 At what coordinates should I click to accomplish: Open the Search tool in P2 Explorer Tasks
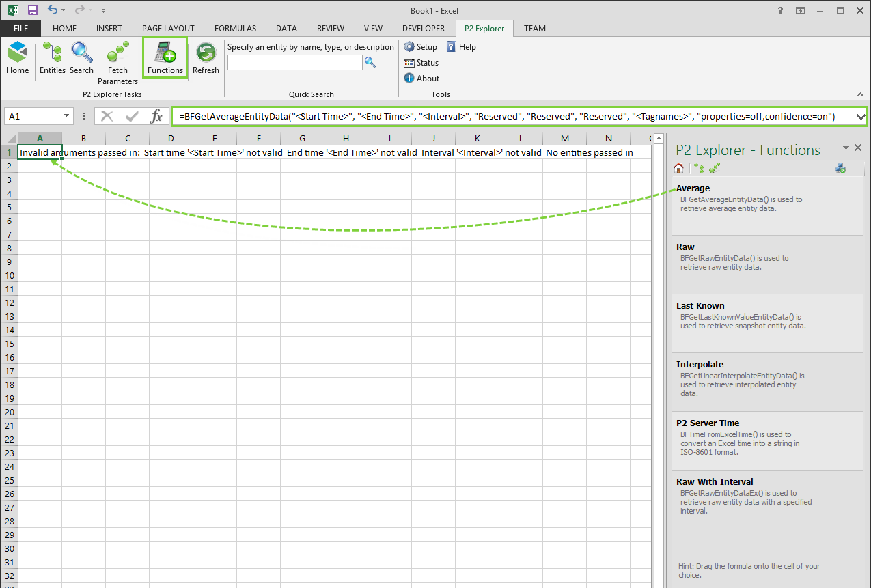pos(81,57)
